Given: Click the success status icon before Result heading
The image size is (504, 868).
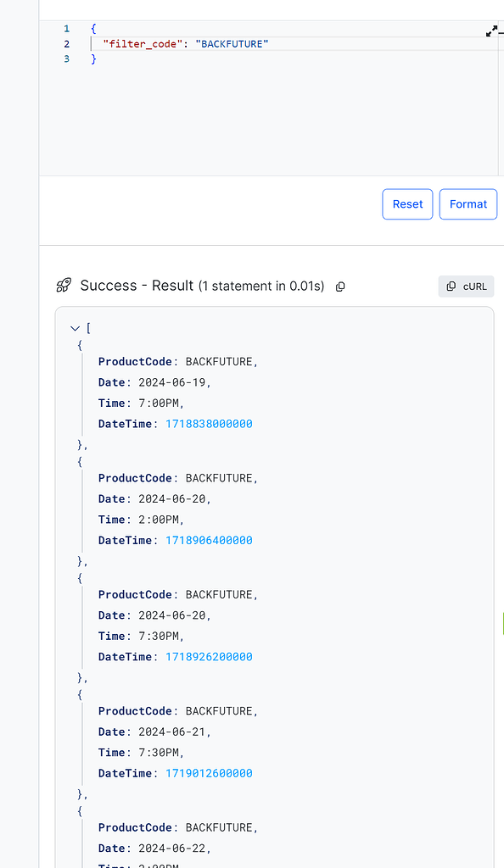Looking at the screenshot, I should click(x=64, y=286).
